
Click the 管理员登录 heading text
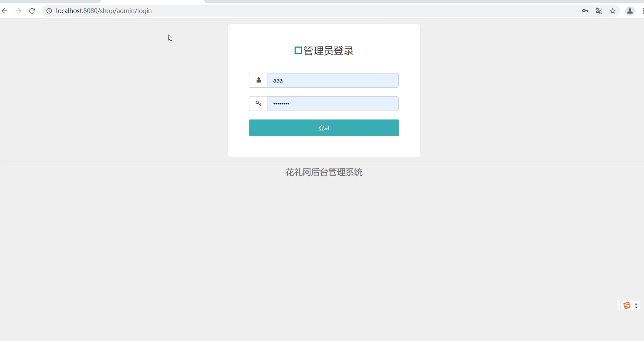coord(329,51)
